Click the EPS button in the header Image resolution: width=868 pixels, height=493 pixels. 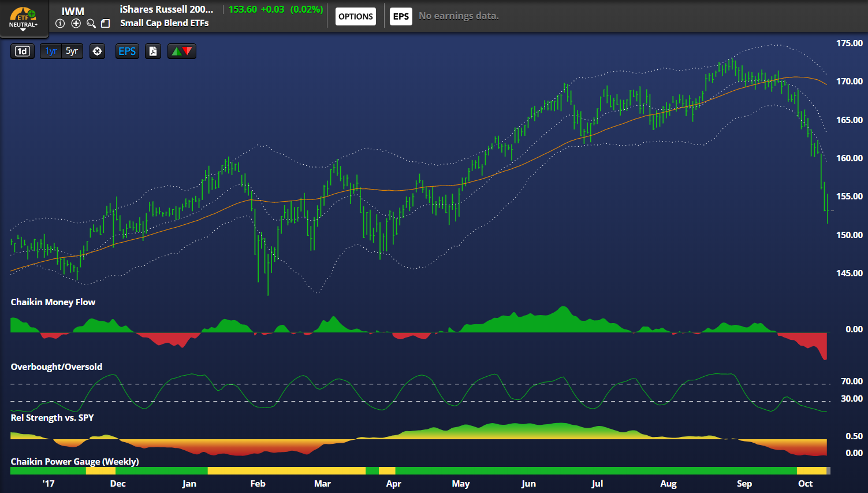(401, 16)
